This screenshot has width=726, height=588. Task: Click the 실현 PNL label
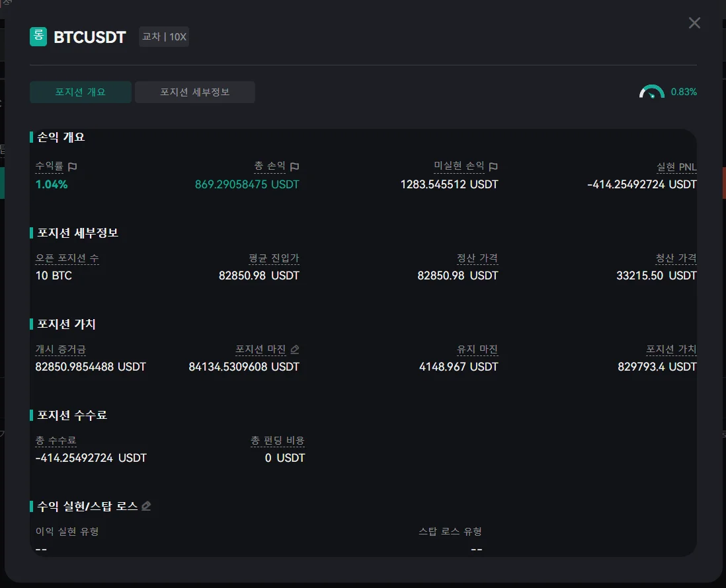(677, 166)
